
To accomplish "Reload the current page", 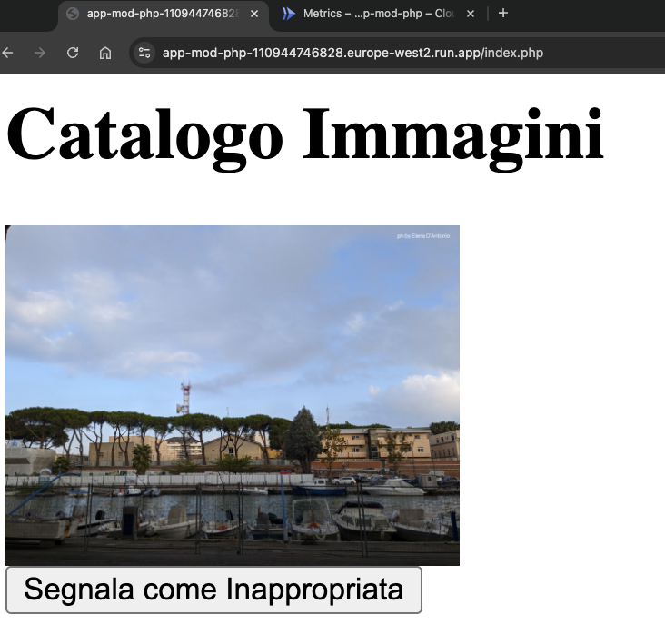I will pyautogui.click(x=73, y=53).
